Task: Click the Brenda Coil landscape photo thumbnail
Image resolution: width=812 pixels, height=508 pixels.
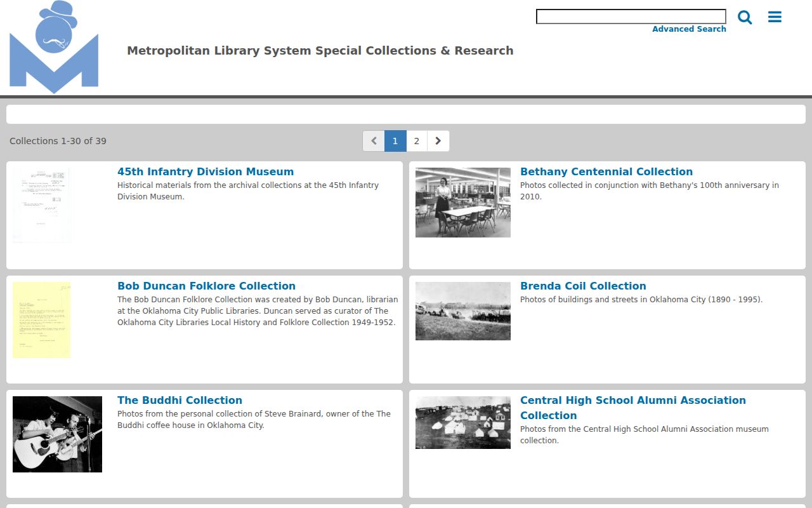Action: 463,311
